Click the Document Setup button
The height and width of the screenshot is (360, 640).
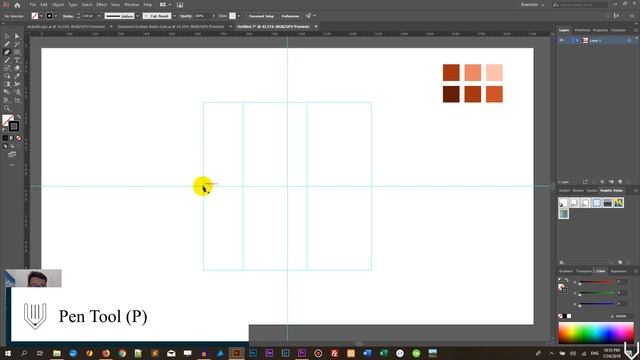pyautogui.click(x=261, y=16)
